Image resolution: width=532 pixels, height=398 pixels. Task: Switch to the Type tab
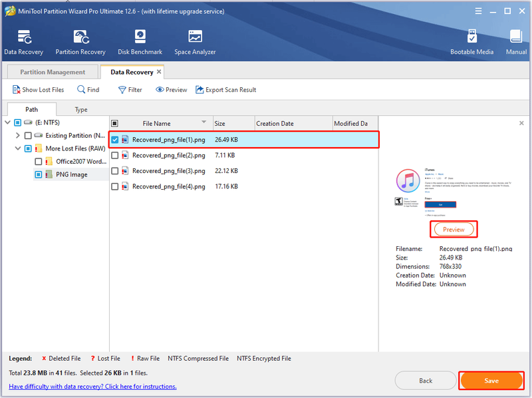click(81, 109)
